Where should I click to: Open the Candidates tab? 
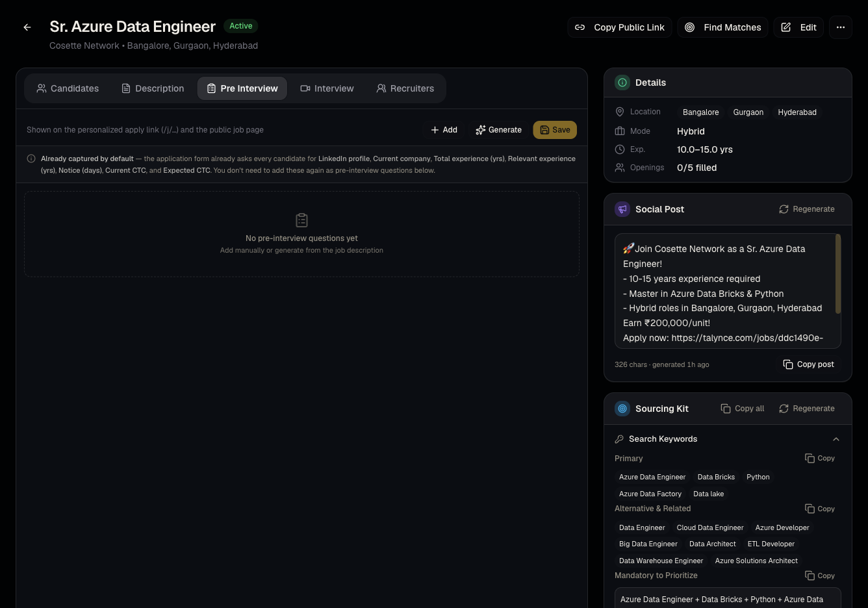[x=68, y=88]
